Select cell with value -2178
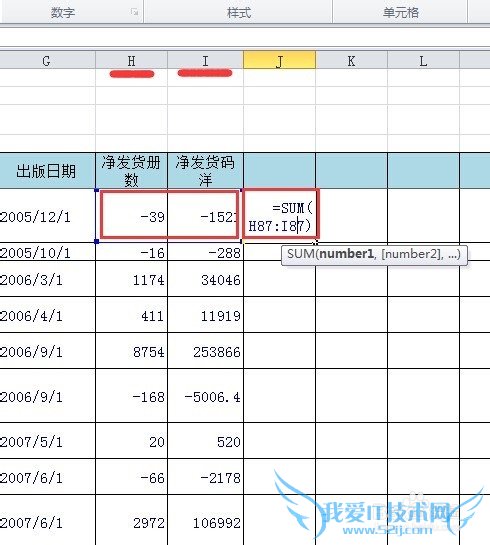 [205, 477]
